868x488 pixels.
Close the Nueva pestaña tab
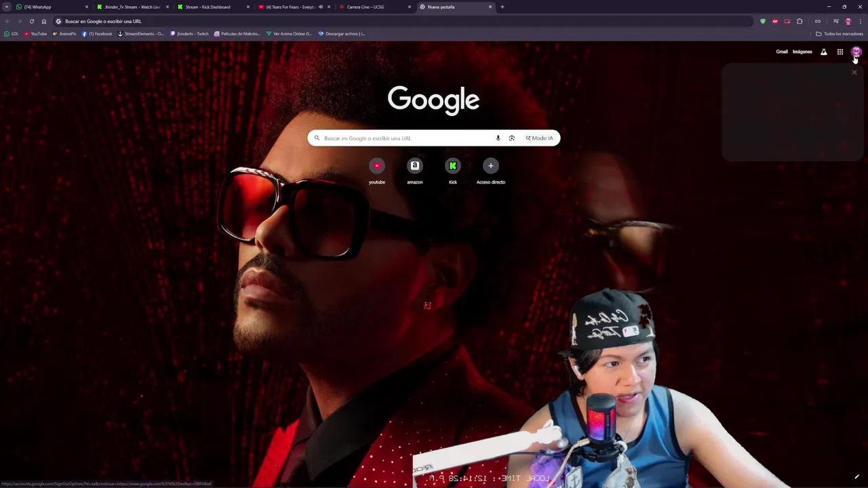(x=490, y=7)
